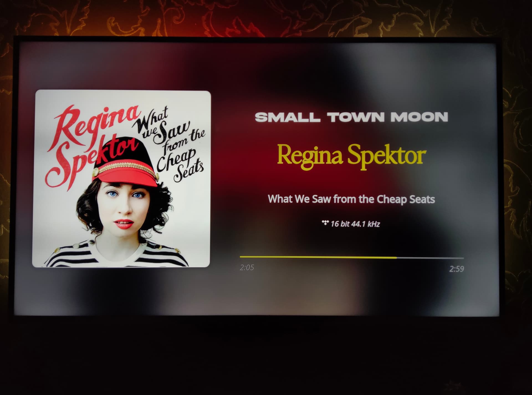Open the album name What We Saw from the Cheap Seats
The height and width of the screenshot is (395, 532).
[351, 199]
